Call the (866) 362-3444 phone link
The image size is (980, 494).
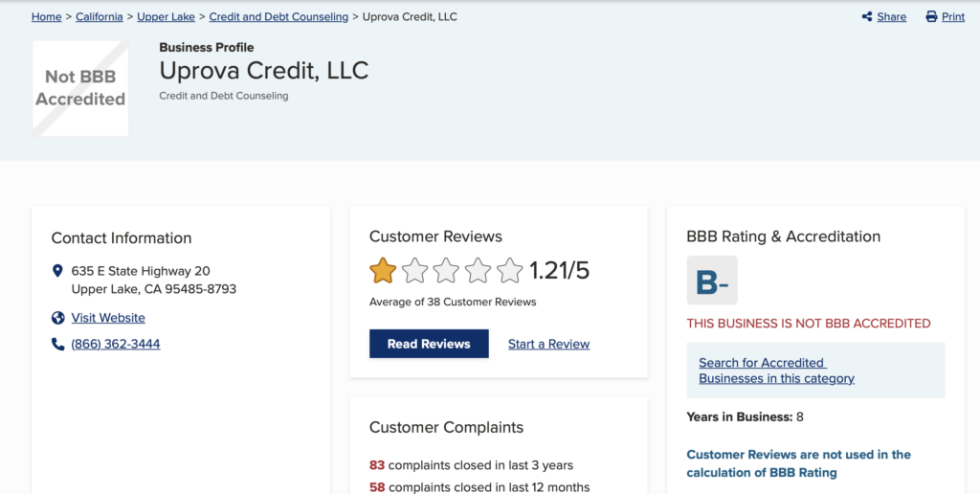click(116, 344)
